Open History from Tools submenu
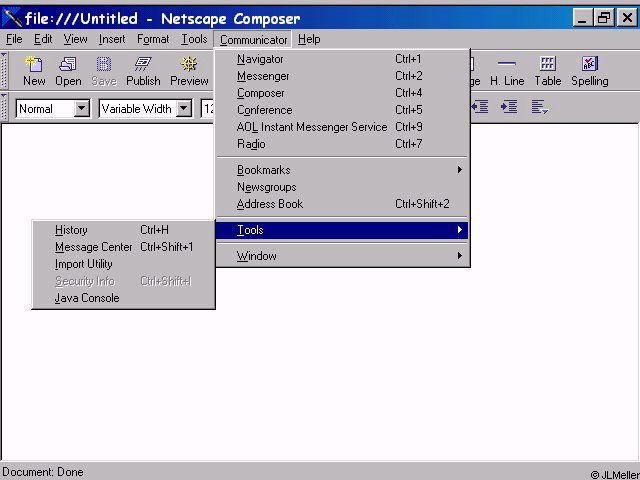This screenshot has height=480, width=640. tap(123, 230)
